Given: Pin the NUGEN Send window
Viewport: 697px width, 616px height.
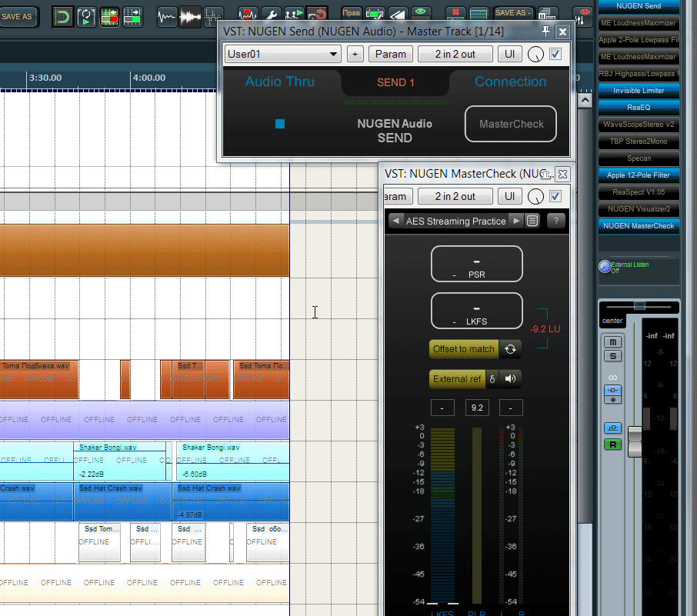Looking at the screenshot, I should 545,31.
